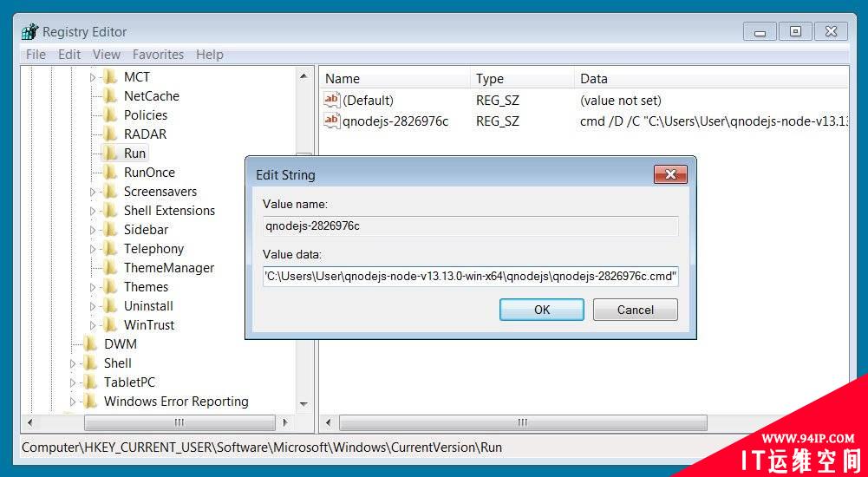Expand the Themes tree node
The width and height of the screenshot is (868, 477).
pos(93,287)
